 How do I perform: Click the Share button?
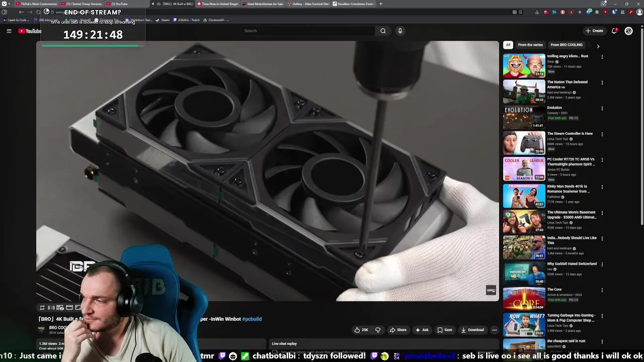point(398,330)
